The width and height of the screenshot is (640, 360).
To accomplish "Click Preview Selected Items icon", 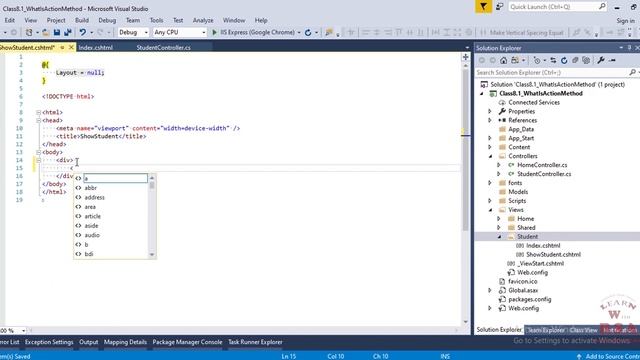I will coord(612,60).
